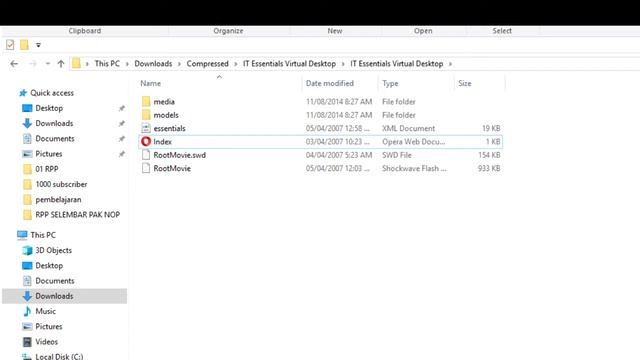
Task: Expand chevron after This PC breadcrumb
Action: (127, 64)
